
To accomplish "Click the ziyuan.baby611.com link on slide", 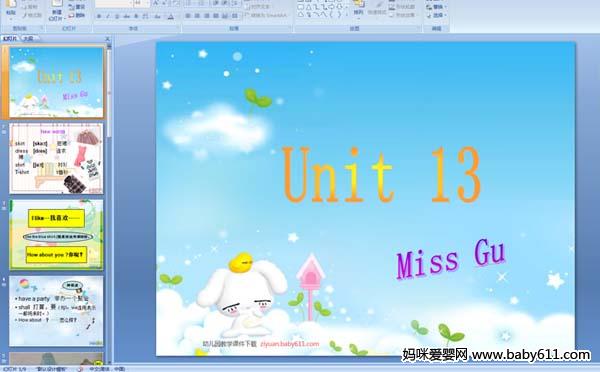I will 290,344.
